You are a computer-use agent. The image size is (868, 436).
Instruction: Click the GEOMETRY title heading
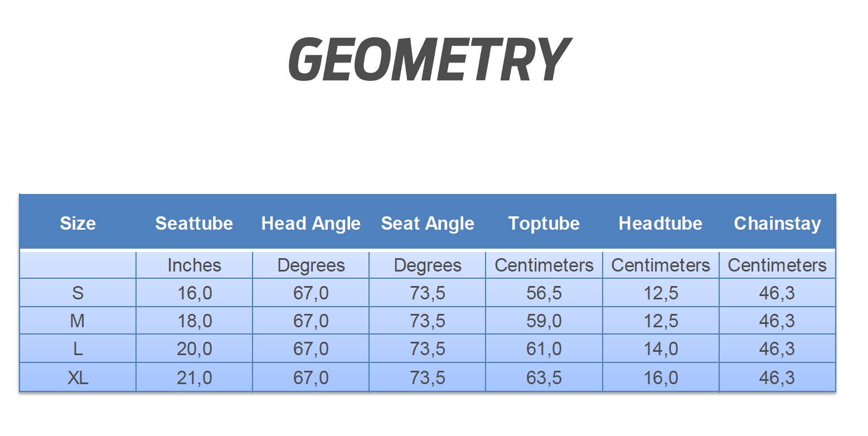(429, 59)
